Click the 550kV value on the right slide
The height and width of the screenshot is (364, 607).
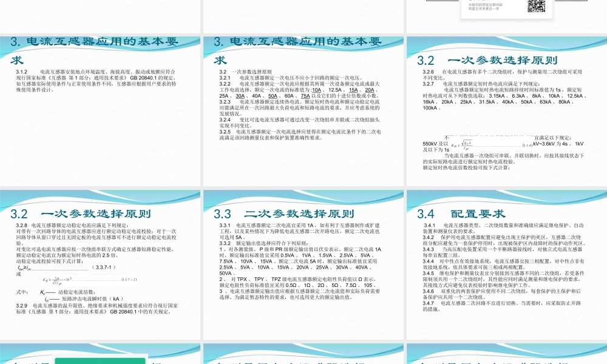pyautogui.click(x=428, y=143)
